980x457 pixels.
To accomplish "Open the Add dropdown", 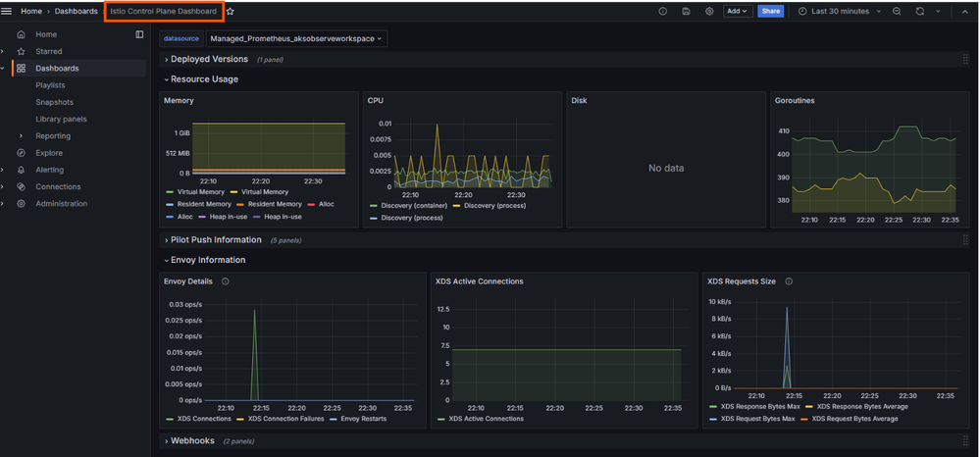I will click(738, 11).
